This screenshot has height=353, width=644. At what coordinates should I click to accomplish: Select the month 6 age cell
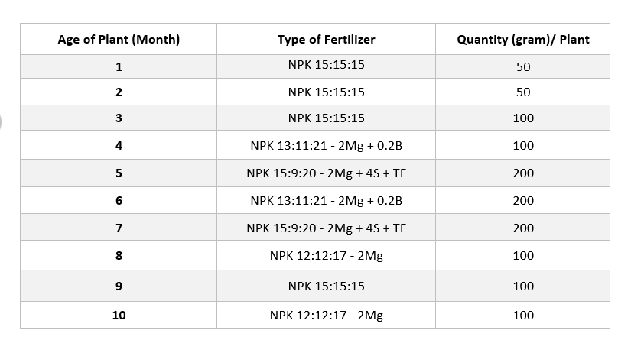[119, 201]
